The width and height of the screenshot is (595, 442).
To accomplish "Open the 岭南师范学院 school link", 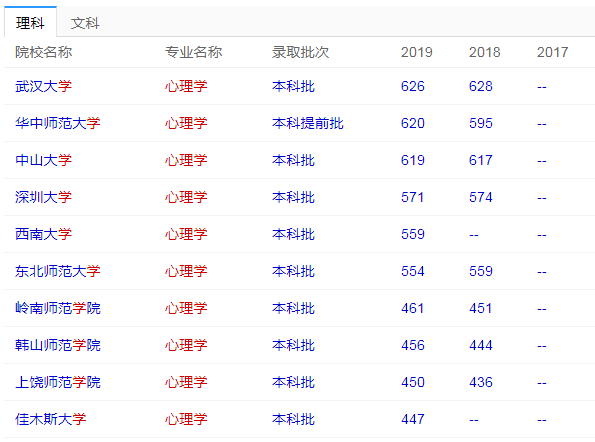I will click(58, 308).
